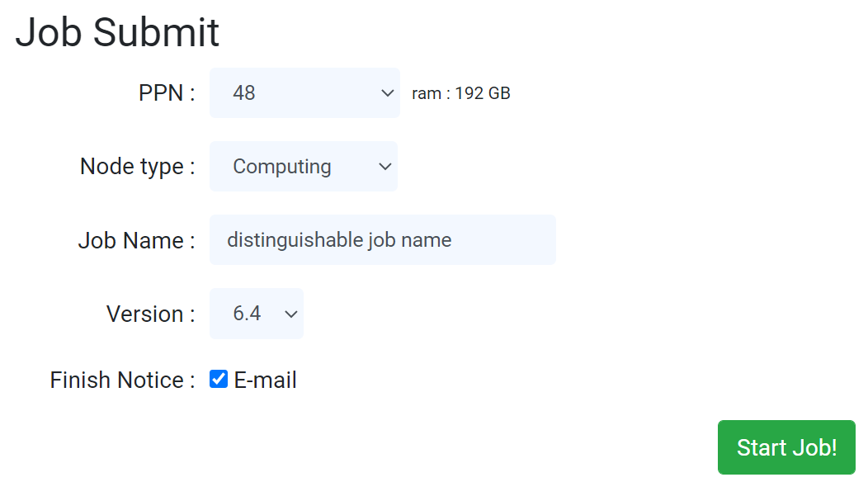Focus the Job Name input field

[x=382, y=240]
